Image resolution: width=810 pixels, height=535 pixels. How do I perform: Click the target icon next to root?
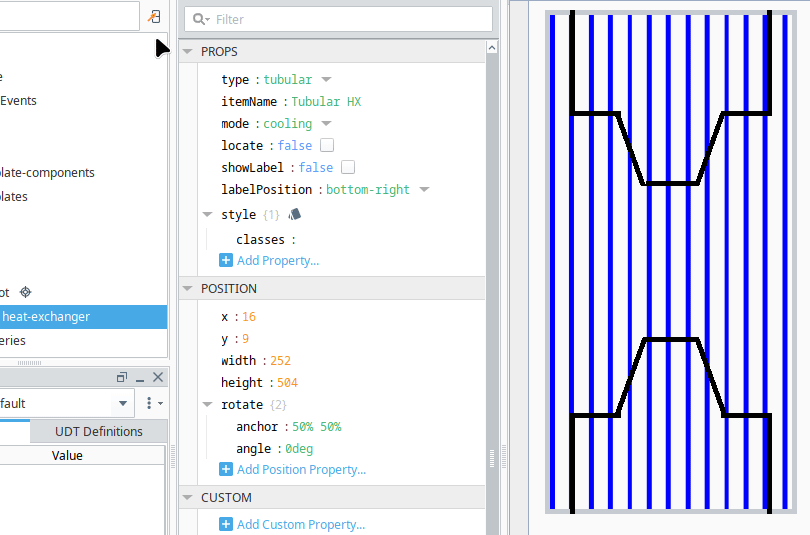(x=25, y=292)
